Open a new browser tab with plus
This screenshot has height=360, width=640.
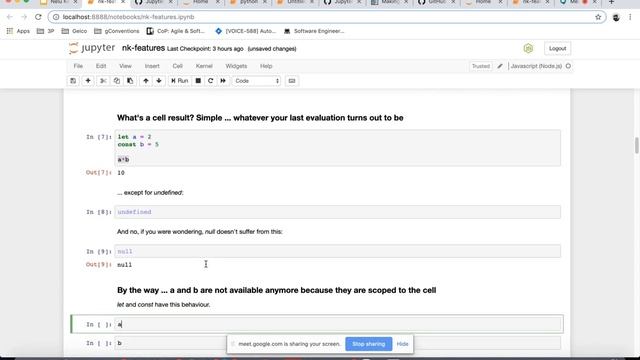point(611,2)
